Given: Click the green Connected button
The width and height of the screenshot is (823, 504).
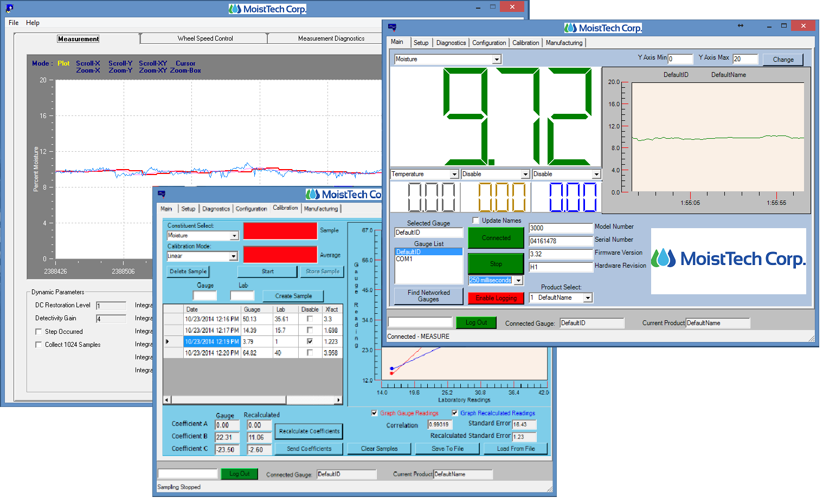Looking at the screenshot, I should coord(496,238).
